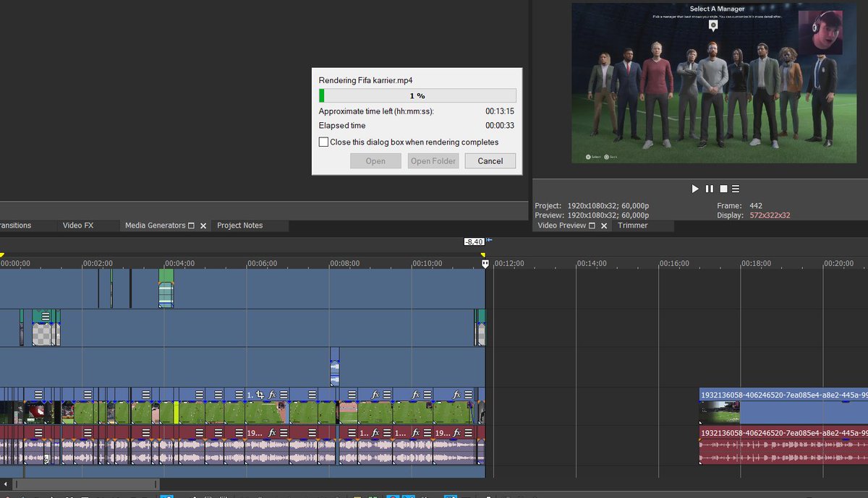The height and width of the screenshot is (498, 868).
Task: Select the green clip on top track near 00:04:00
Action: pos(166,288)
